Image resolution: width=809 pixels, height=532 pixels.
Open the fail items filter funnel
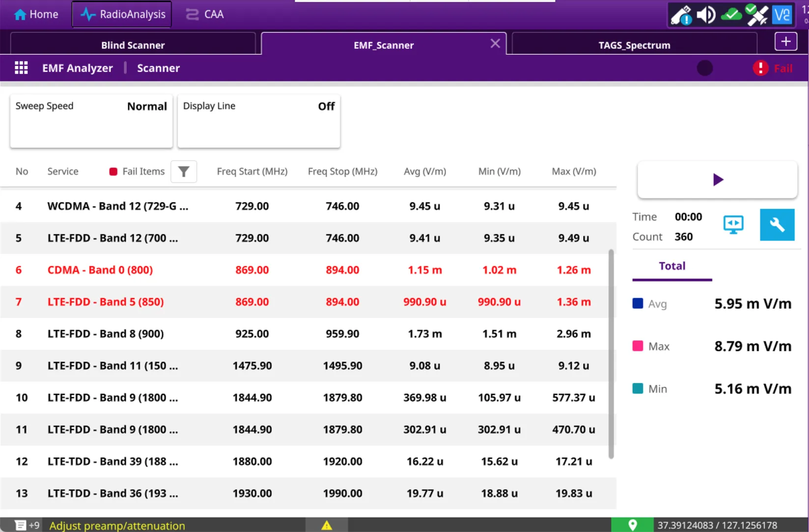tap(184, 171)
